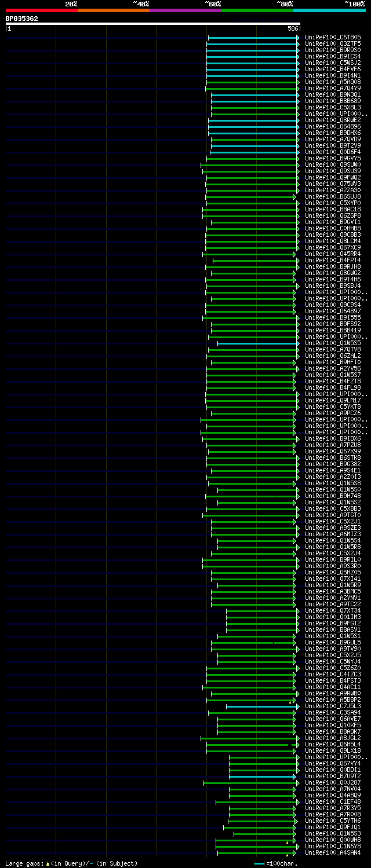This screenshot has height=868, width=371.
Task: Click the 'Large gaps' legend text
Action: tap(24, 863)
